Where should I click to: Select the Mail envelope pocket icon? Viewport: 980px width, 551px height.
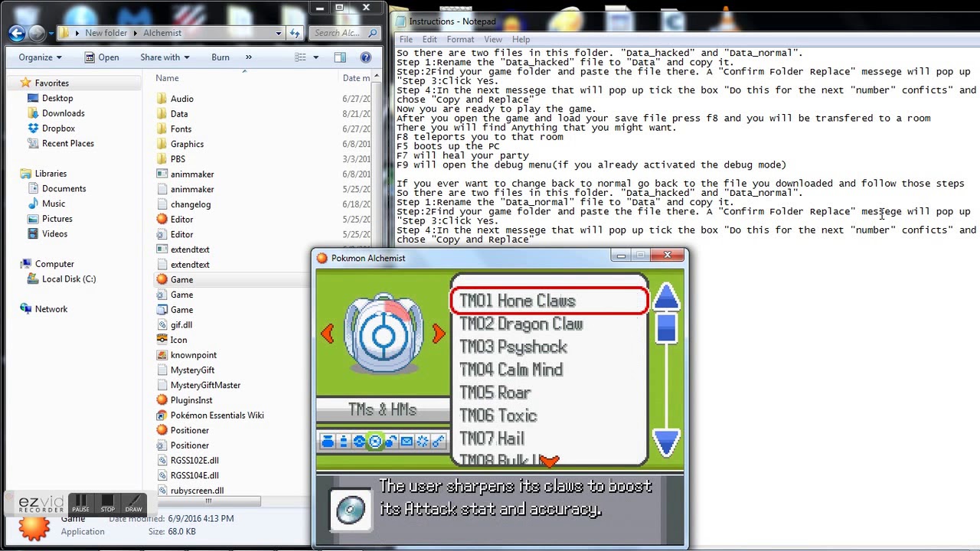tap(407, 442)
